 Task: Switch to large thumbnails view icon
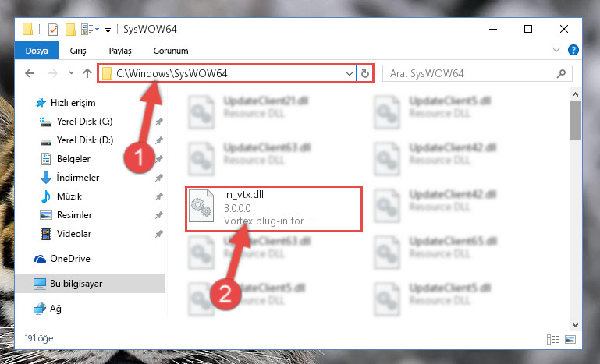coord(570,339)
